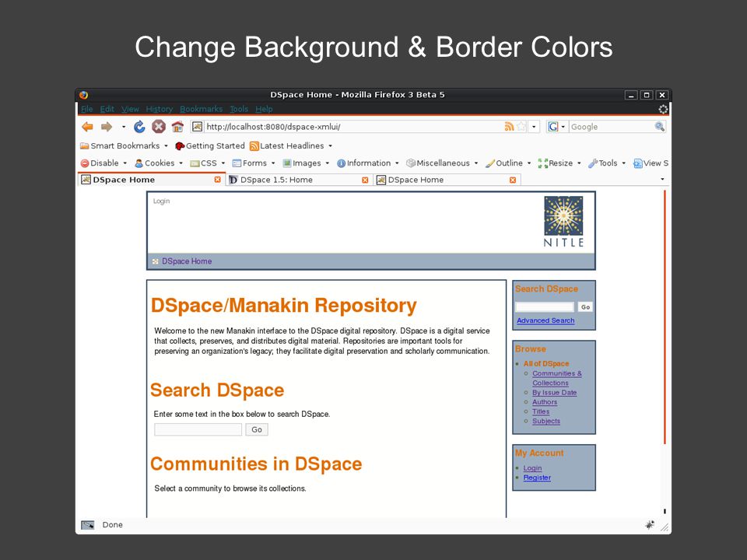Screen dimensions: 747x560
Task: Go back with the orange Back arrow
Action: (x=87, y=127)
